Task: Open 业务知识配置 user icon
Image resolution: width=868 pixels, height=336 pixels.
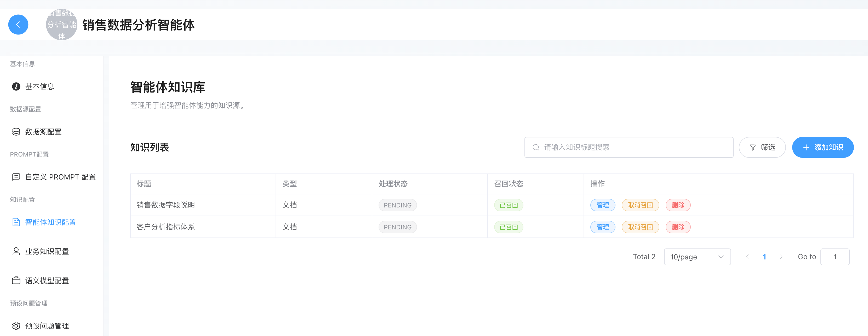Action: [16, 252]
